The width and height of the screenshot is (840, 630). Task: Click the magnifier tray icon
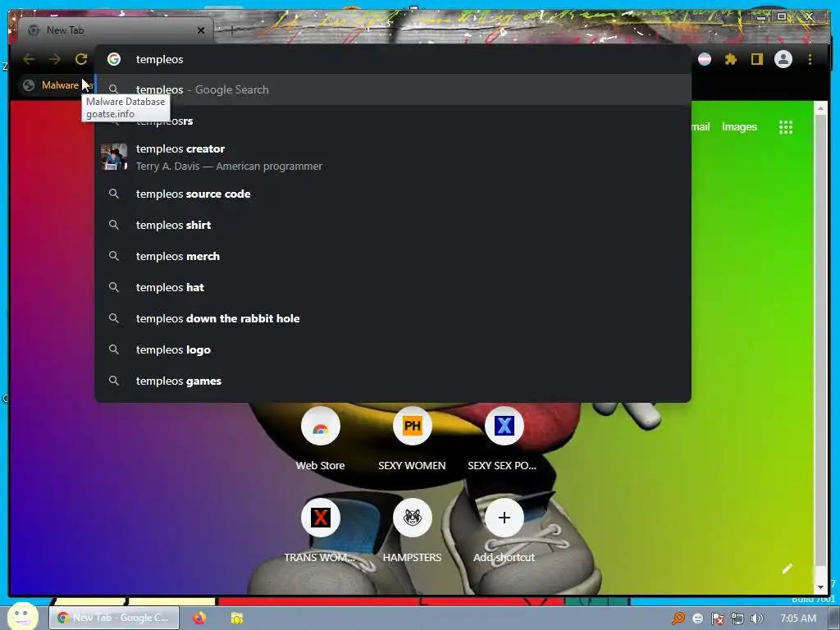[x=678, y=619]
